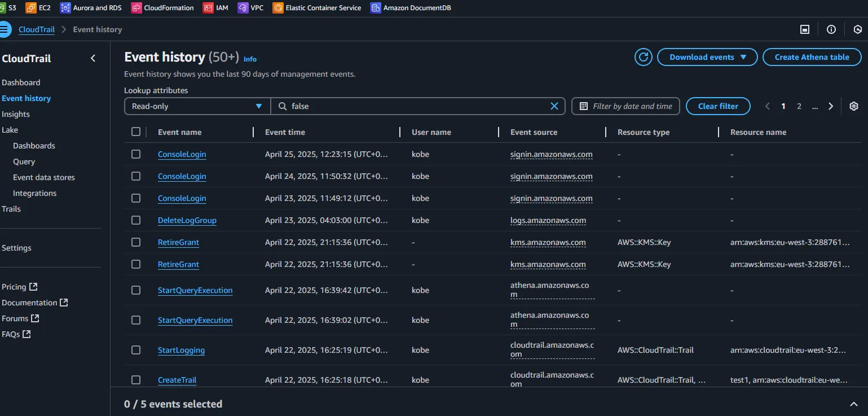Open the IAM service shortcut
The image size is (868, 416).
pos(216,8)
